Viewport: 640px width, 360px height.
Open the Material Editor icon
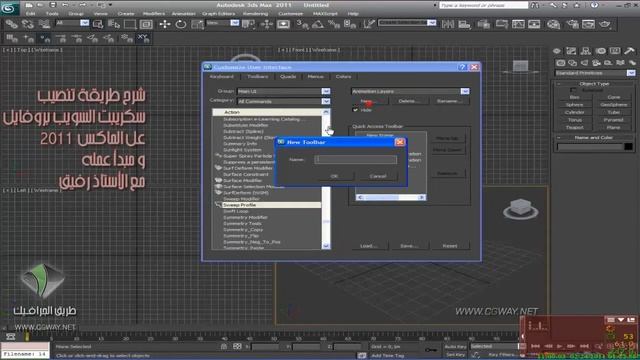pyautogui.click(x=553, y=24)
